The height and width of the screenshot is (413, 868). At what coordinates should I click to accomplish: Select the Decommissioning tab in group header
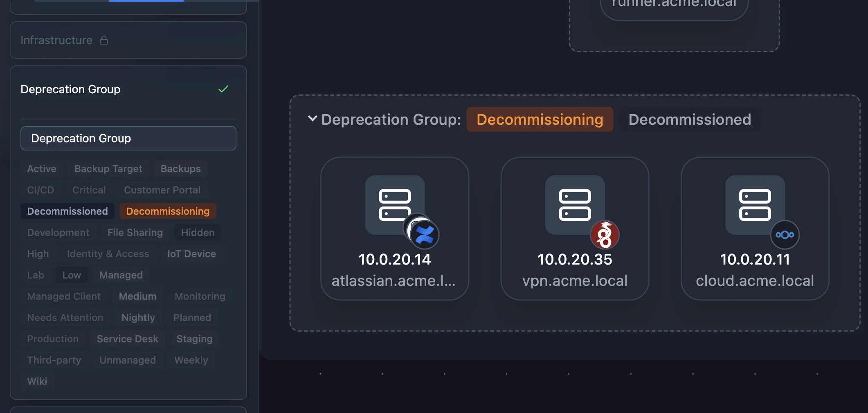[x=540, y=119]
